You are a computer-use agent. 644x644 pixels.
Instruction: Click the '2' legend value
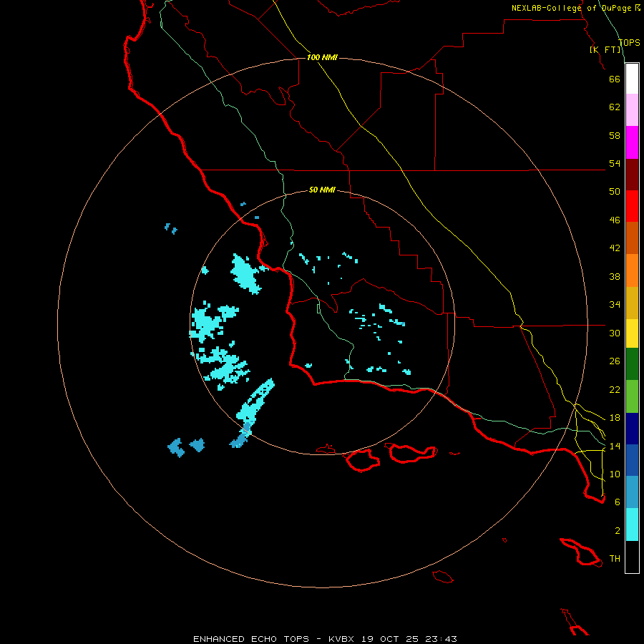point(618,531)
